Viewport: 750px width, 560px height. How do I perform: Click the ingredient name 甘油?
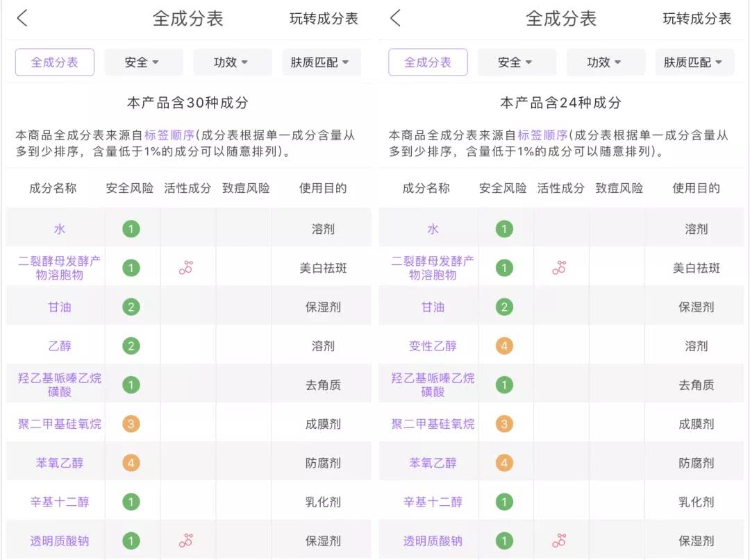pyautogui.click(x=59, y=307)
